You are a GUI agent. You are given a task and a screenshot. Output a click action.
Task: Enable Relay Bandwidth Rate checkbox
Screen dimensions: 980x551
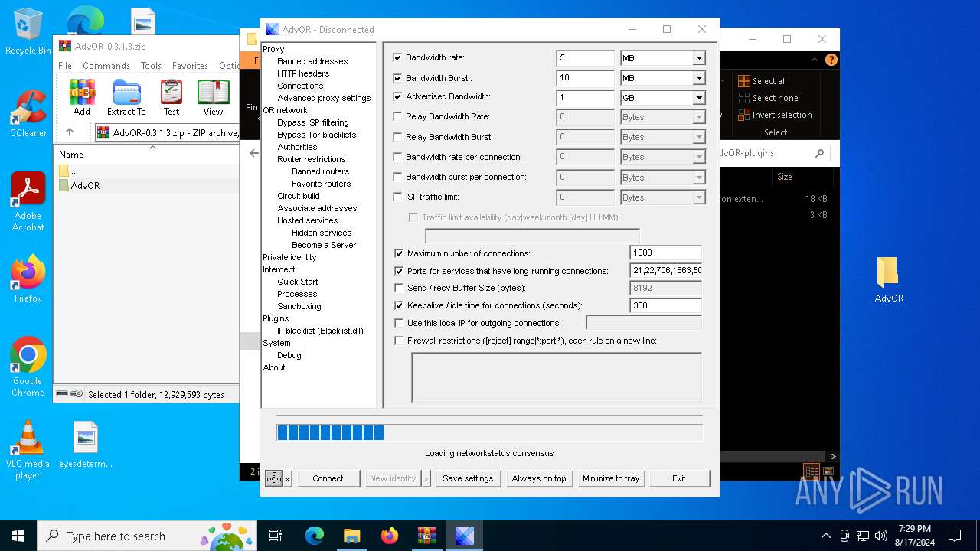pos(397,117)
